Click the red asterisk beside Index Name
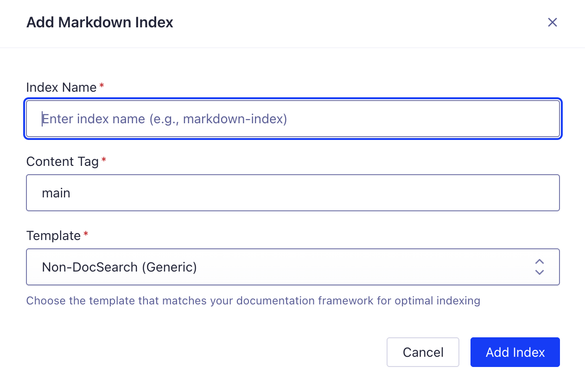The image size is (585, 392). (102, 84)
